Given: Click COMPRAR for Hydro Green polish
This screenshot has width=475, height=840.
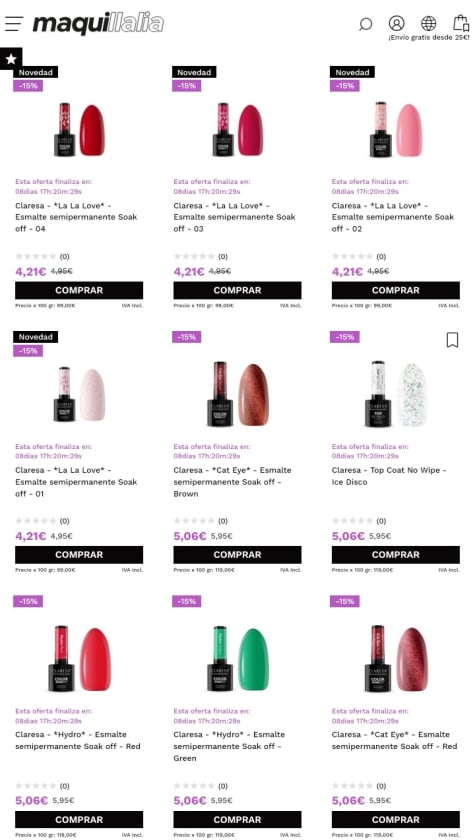Looking at the screenshot, I should click(x=237, y=820).
